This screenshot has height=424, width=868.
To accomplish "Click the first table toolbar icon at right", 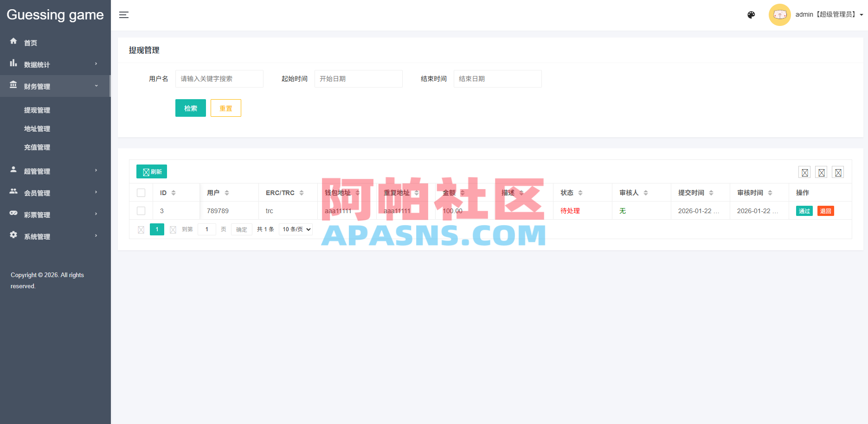I will coord(804,172).
